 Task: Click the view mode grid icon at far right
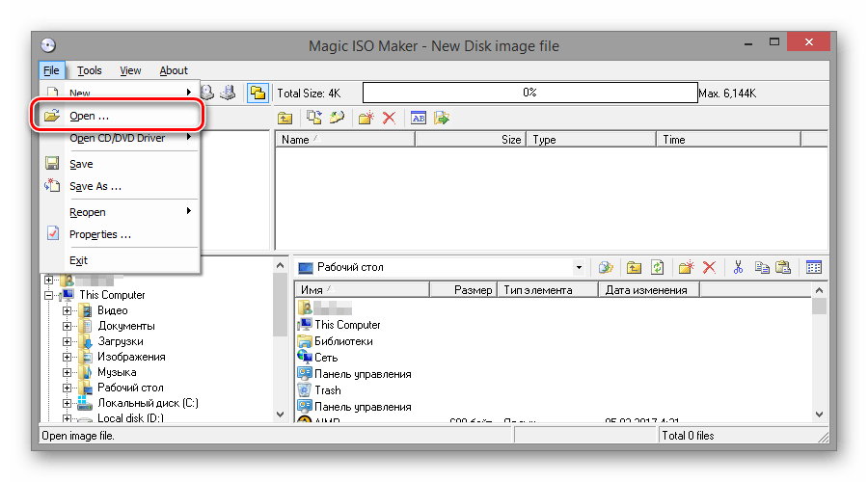click(814, 267)
